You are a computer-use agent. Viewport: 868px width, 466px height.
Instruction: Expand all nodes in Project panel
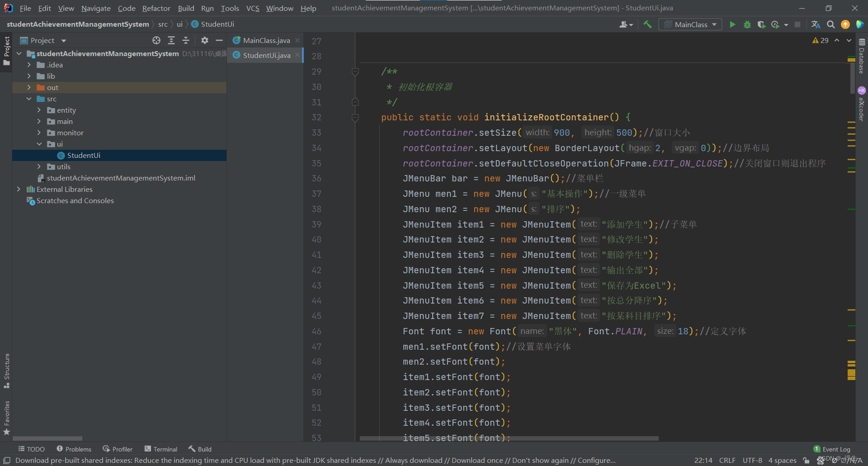point(171,40)
